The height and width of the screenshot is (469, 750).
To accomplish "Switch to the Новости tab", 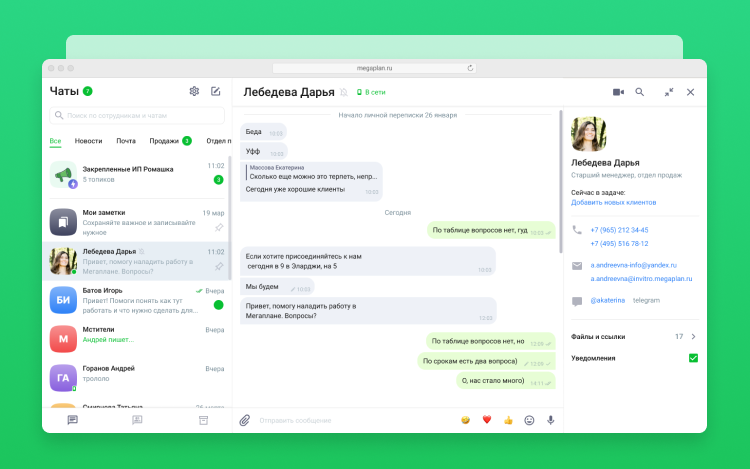I will tap(88, 141).
